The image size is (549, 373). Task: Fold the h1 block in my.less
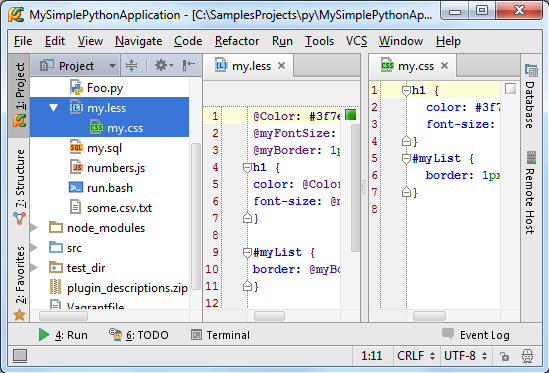tap(247, 168)
